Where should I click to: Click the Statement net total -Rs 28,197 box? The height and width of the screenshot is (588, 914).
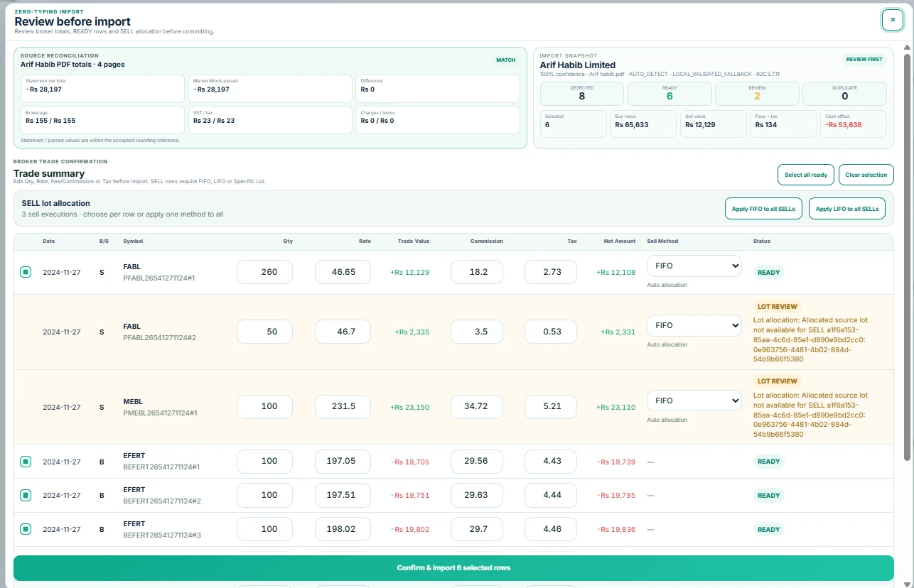point(102,89)
